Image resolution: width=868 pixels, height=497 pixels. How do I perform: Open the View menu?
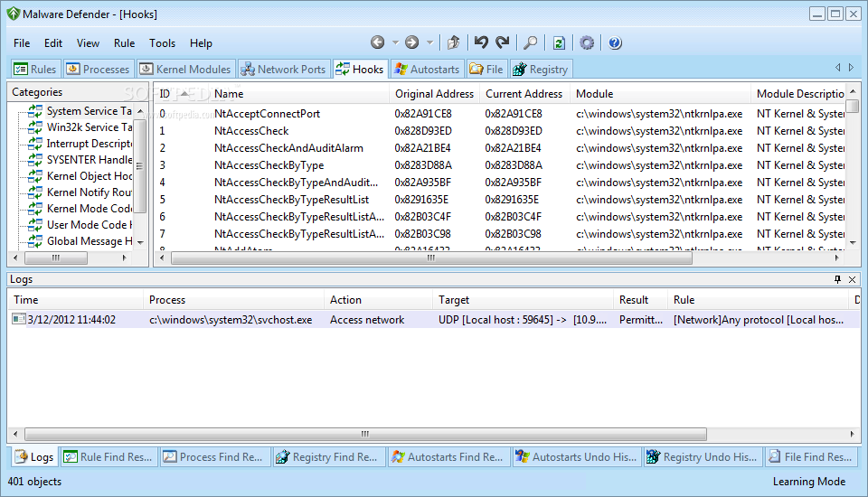pyautogui.click(x=88, y=43)
